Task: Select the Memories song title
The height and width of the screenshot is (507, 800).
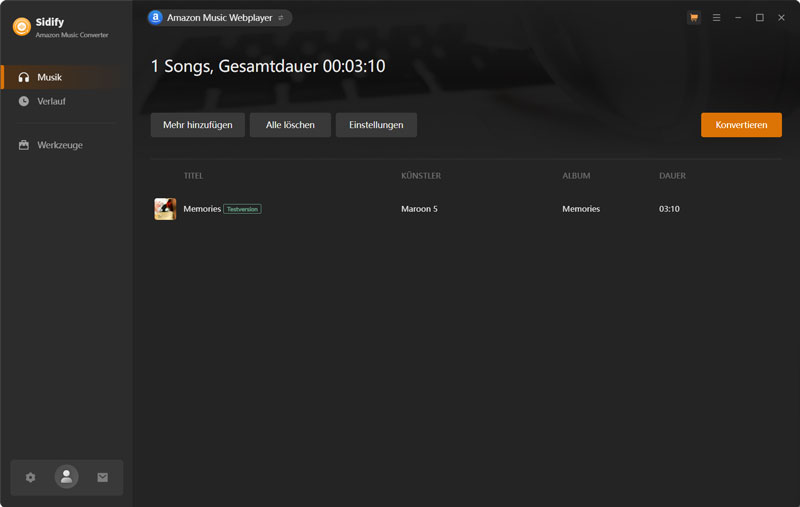Action: click(x=202, y=209)
